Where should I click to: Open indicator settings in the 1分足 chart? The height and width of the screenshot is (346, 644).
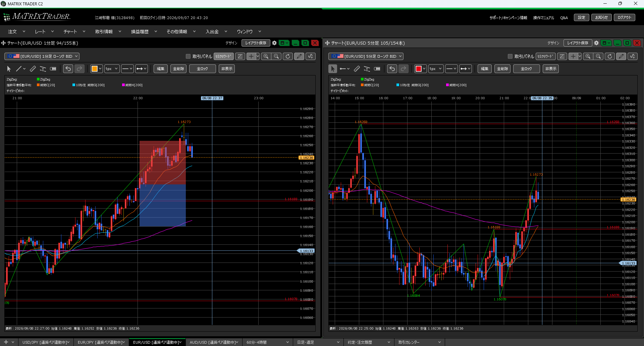[x=311, y=56]
